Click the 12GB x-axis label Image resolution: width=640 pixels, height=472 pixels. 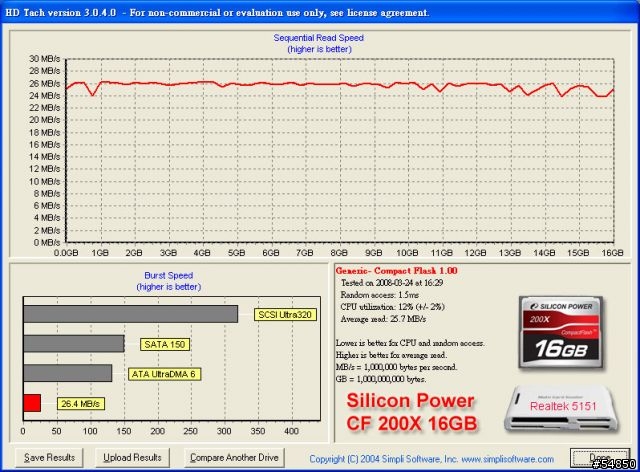[x=476, y=253]
